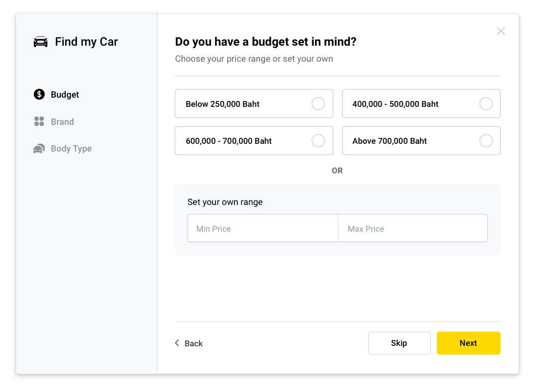Select the Below 250,000 Baht radio button

tap(318, 103)
